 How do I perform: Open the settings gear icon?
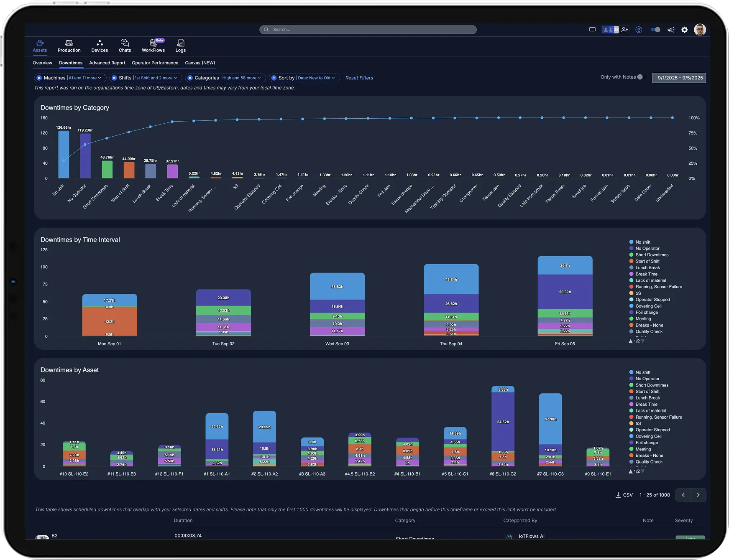coord(685,30)
